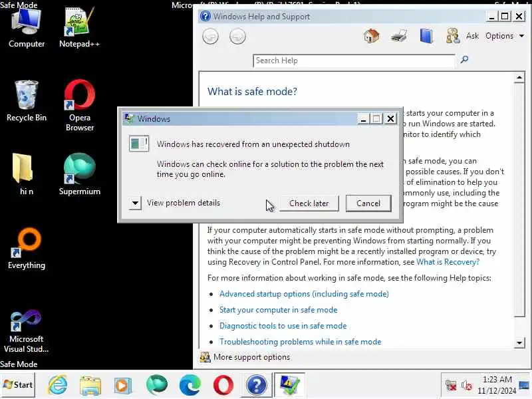Screen dimensions: 532x399
Task: Open 'Troubleshooting problems while in safe mode' link
Action: (x=301, y=342)
